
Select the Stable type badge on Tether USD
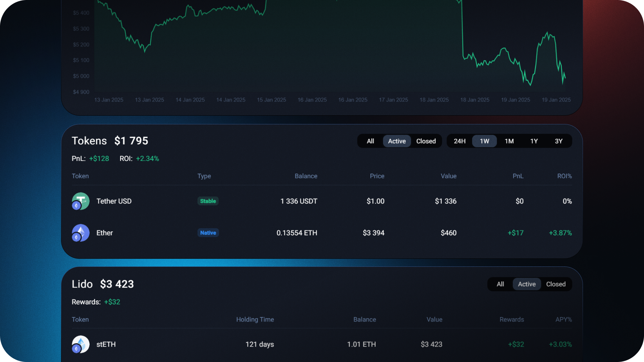(208, 201)
